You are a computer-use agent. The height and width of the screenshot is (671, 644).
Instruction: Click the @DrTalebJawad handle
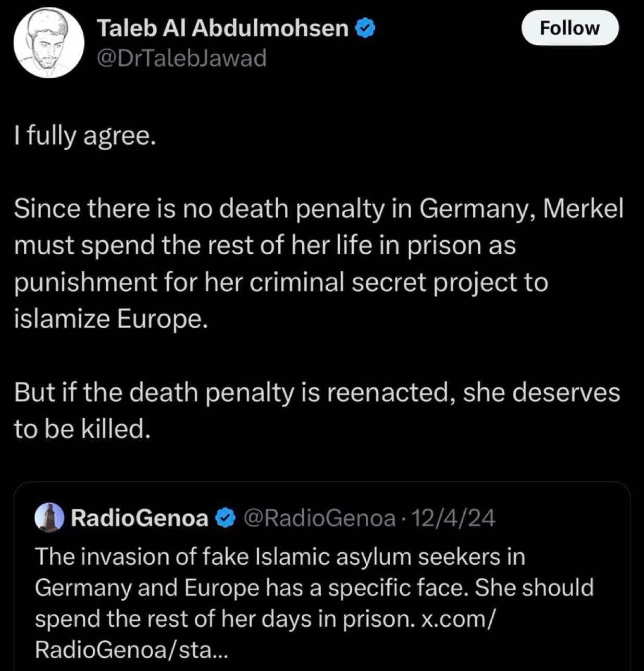click(182, 58)
